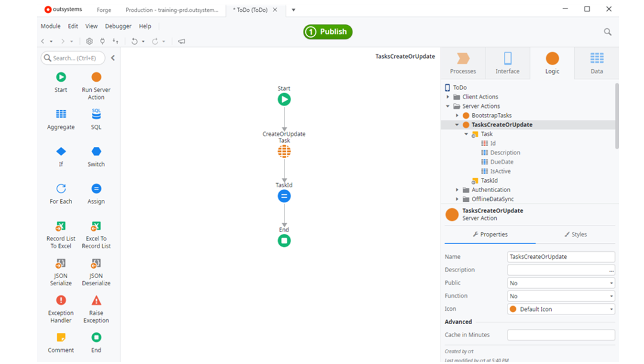Expand the Client Actions folder
This screenshot has height=364, width=644.
(448, 97)
